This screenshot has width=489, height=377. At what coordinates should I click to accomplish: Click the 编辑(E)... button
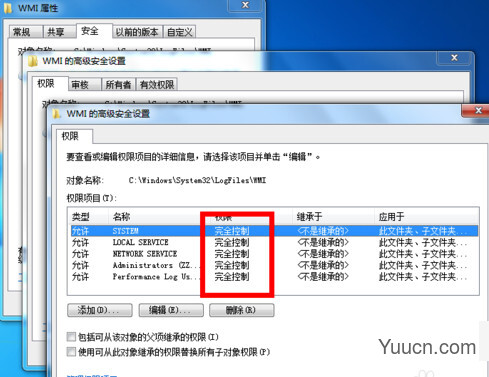pyautogui.click(x=171, y=310)
